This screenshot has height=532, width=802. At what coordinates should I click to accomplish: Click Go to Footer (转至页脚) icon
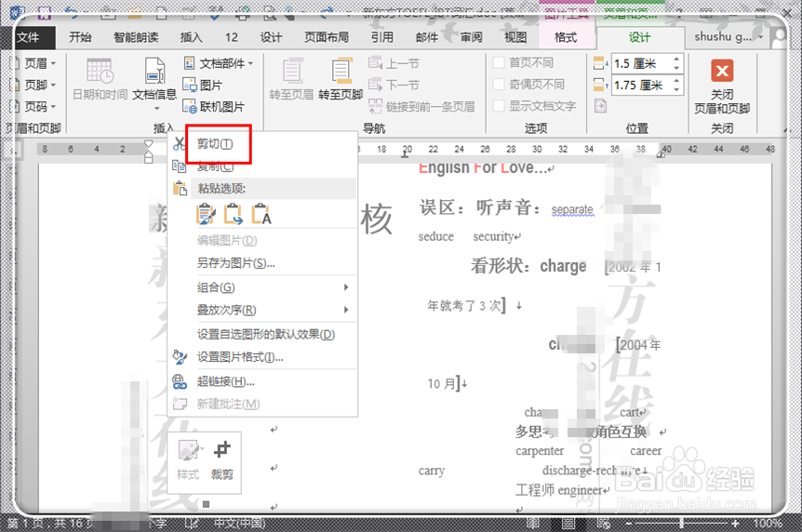click(x=341, y=71)
